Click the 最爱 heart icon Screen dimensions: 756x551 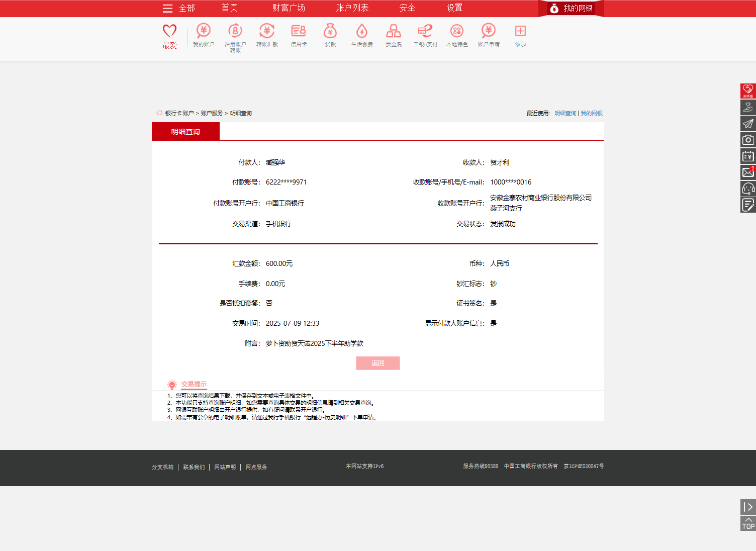pos(169,31)
